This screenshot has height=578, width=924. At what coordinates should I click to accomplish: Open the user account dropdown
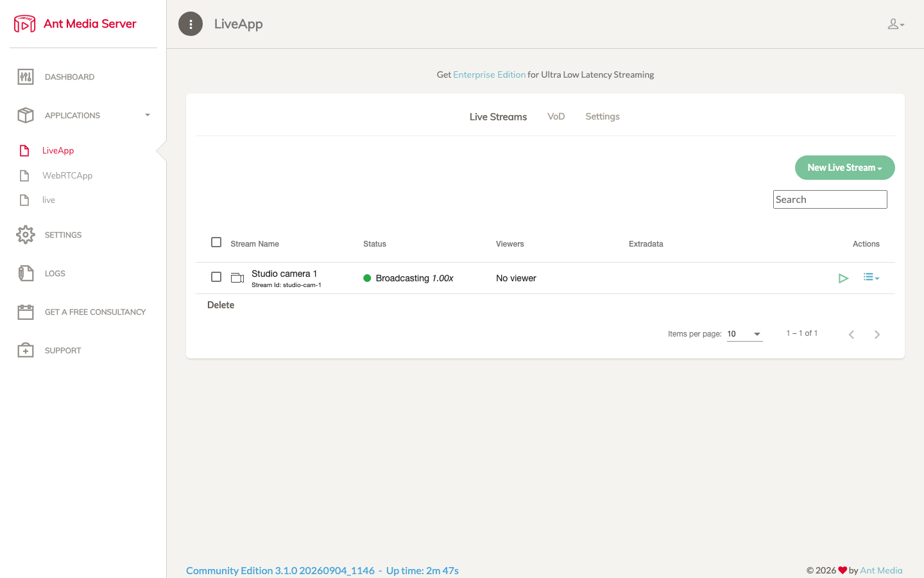[896, 24]
